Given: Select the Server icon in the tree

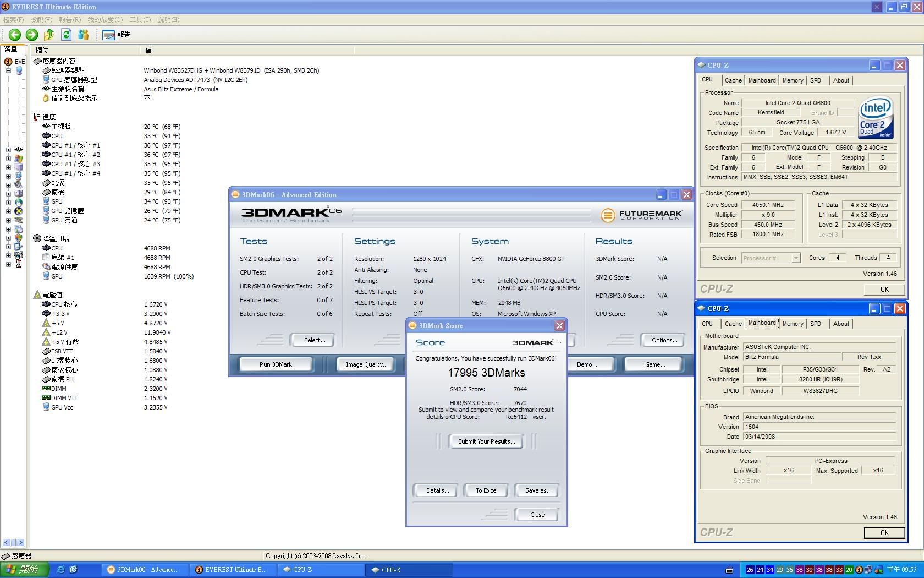Looking at the screenshot, I should [19, 167].
